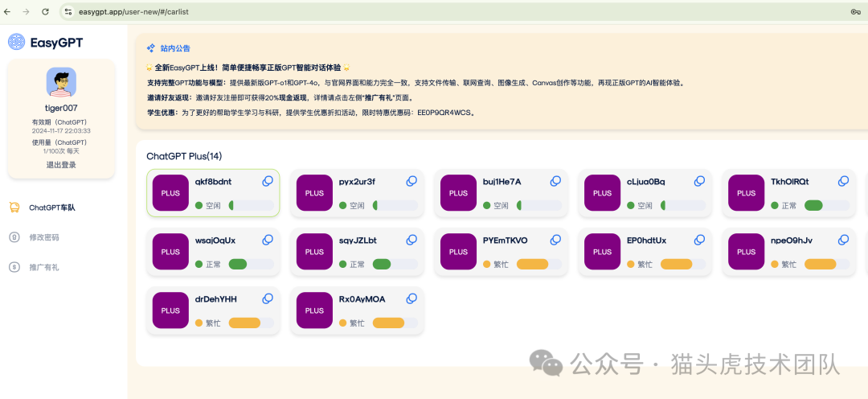Click the purple PLUS badge on cLjua0Bq
Screen dimensions: 868x399
(x=602, y=193)
